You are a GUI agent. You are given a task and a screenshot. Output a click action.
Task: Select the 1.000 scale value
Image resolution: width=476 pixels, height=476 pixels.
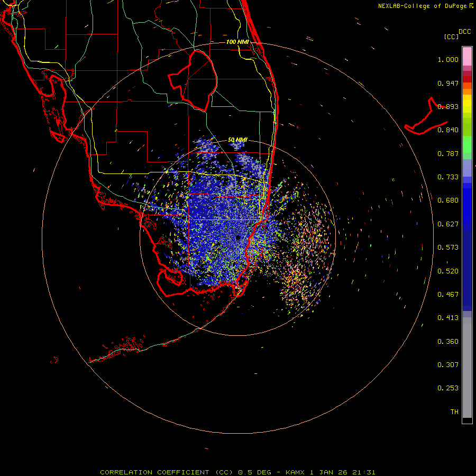pyautogui.click(x=448, y=59)
